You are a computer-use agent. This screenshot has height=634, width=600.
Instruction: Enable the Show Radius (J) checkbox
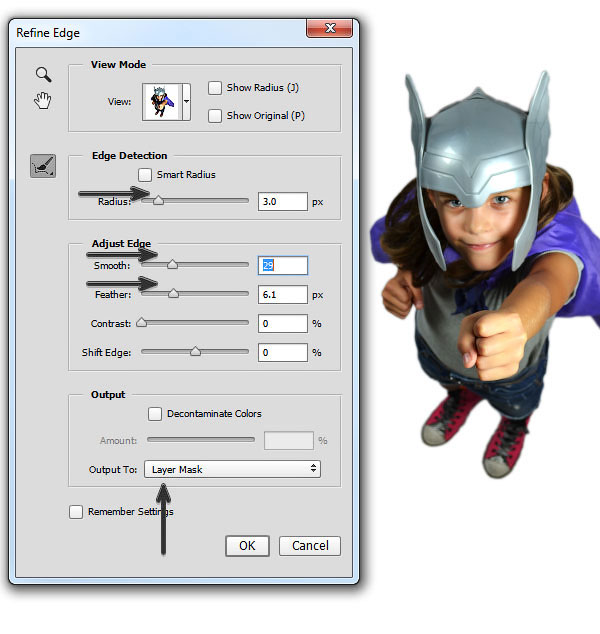[x=215, y=88]
